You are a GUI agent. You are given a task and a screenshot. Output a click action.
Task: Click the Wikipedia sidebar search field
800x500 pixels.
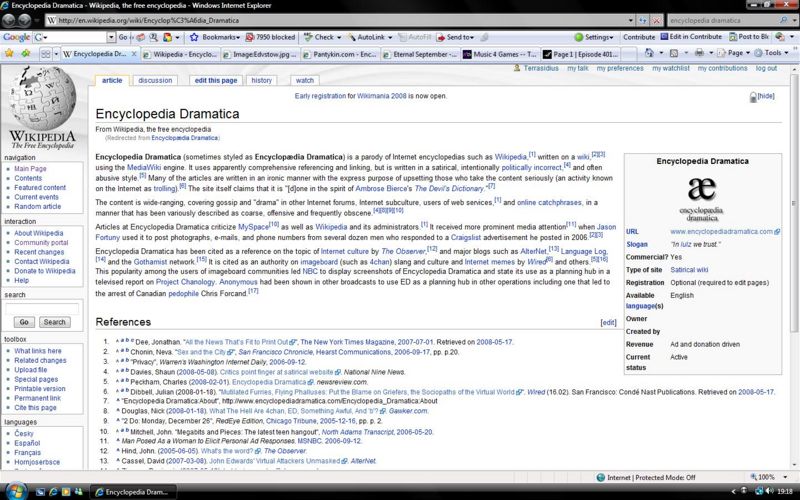(x=38, y=309)
